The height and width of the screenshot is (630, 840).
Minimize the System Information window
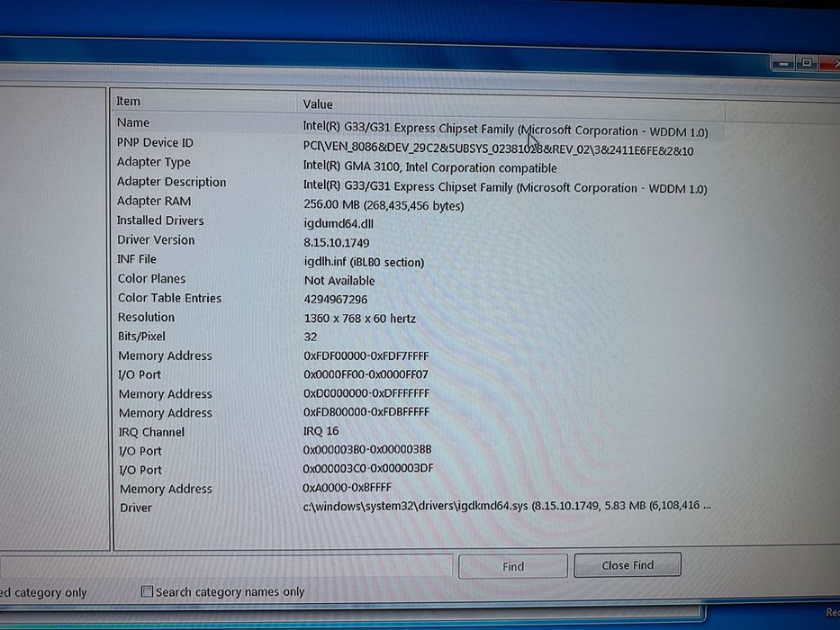(783, 63)
